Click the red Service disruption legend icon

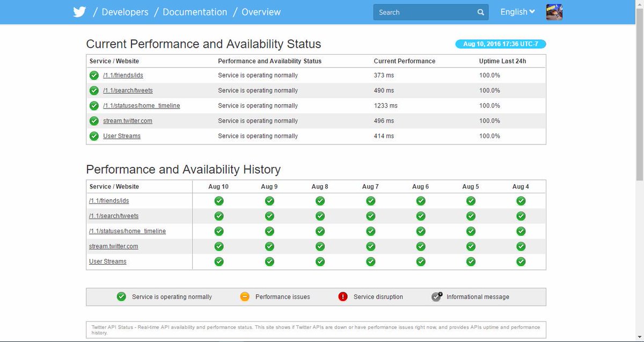coord(343,296)
